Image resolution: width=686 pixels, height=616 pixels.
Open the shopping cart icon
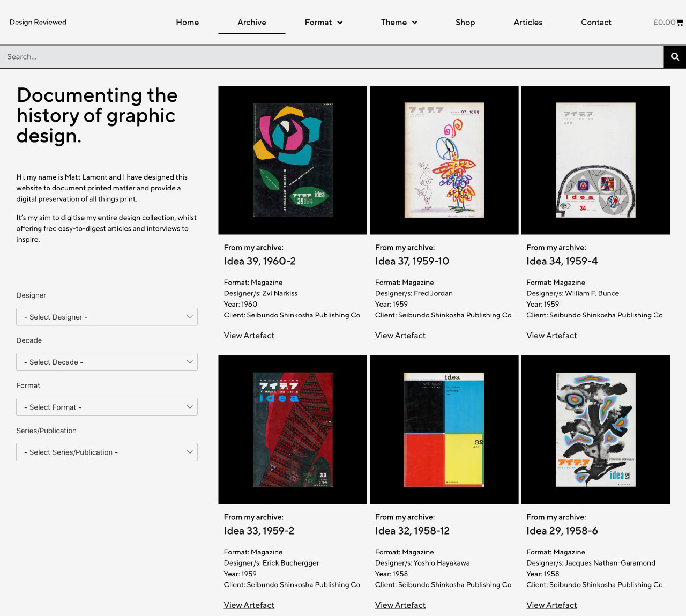pyautogui.click(x=680, y=22)
